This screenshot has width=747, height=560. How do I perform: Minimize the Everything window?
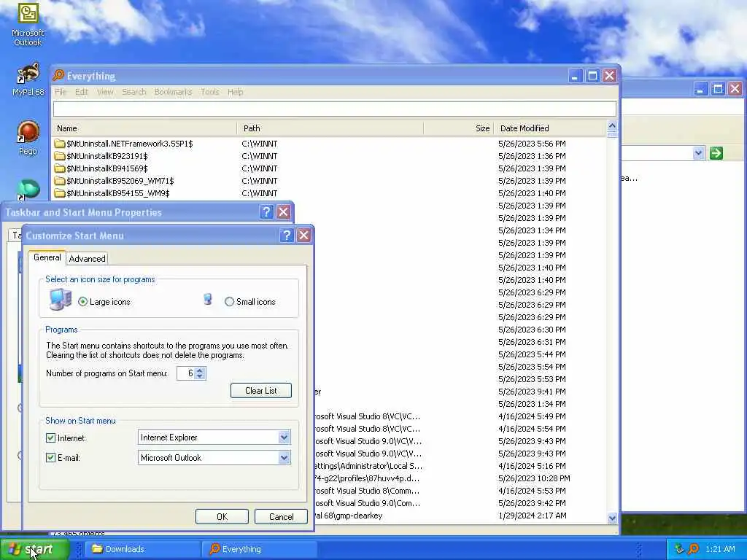pos(575,76)
